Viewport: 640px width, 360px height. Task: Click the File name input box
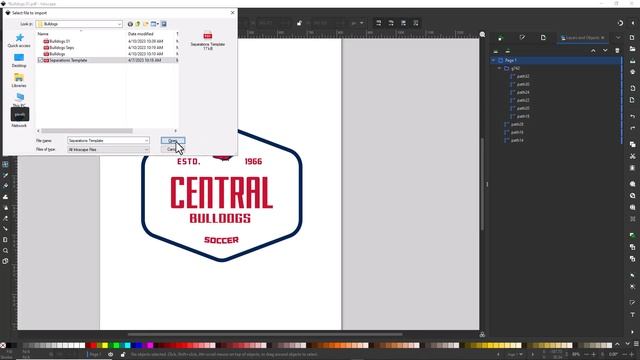108,140
